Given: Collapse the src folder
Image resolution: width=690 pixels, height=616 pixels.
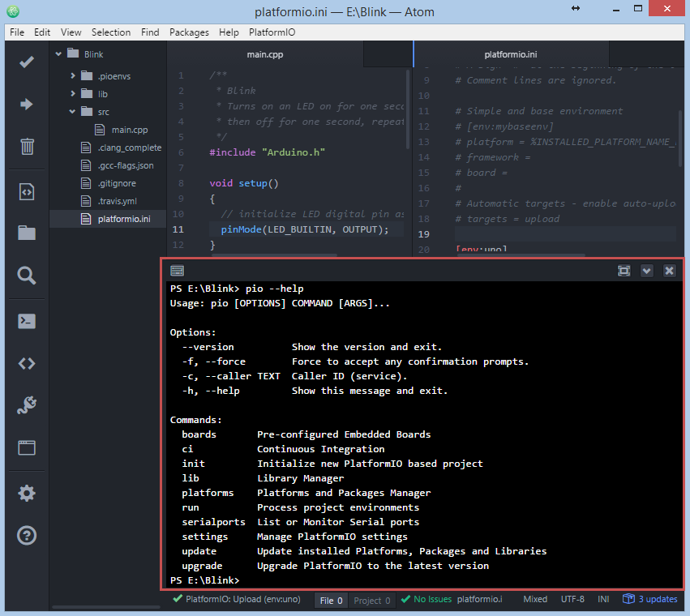Looking at the screenshot, I should tap(73, 112).
